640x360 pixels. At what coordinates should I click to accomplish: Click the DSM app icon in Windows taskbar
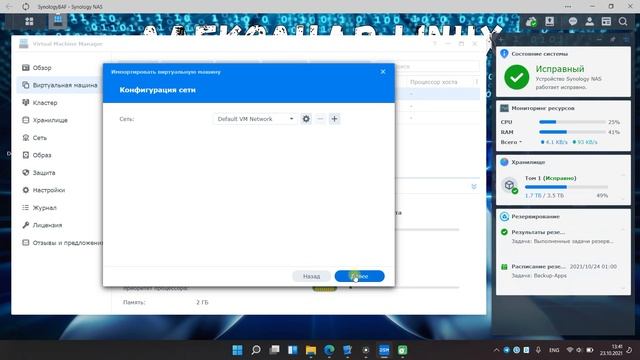(x=384, y=350)
